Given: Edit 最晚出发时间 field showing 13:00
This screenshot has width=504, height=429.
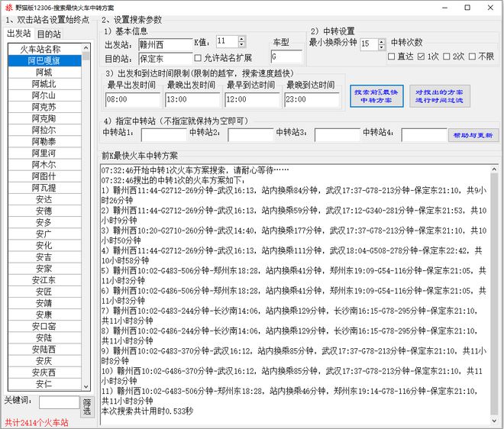Looking at the screenshot, I should tap(192, 100).
